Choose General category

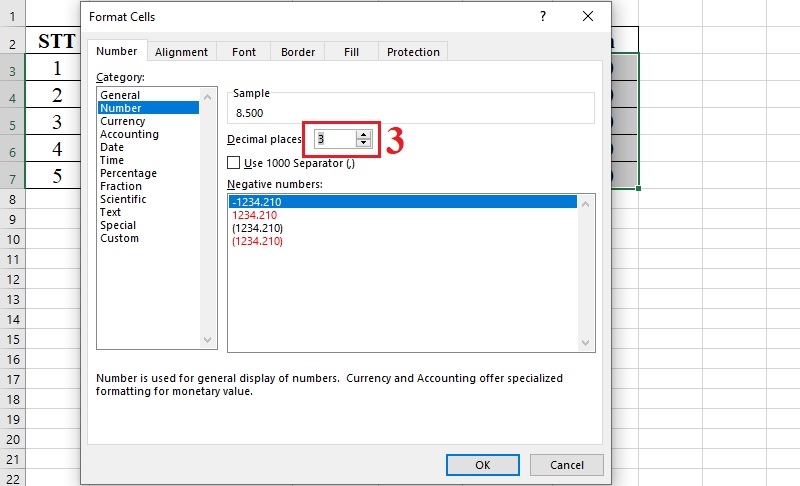[x=148, y=95]
